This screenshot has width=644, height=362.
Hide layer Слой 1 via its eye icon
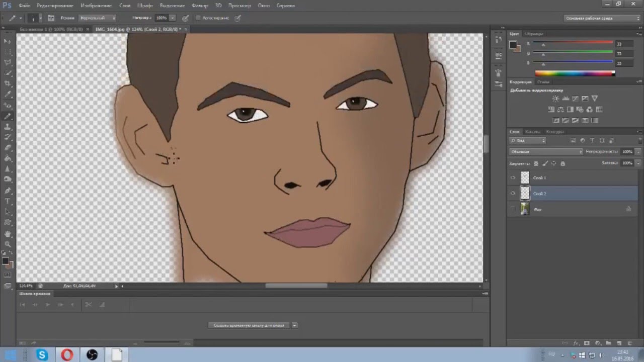[513, 177]
